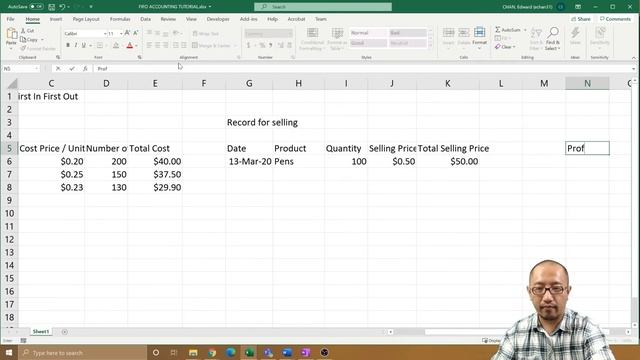Select column N header
This screenshot has width=640, height=360.
pos(587,83)
